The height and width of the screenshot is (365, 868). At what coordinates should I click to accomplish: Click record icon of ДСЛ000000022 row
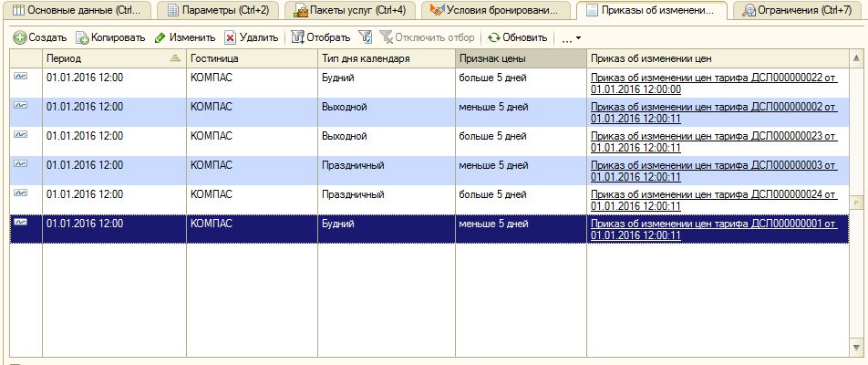coord(20,77)
